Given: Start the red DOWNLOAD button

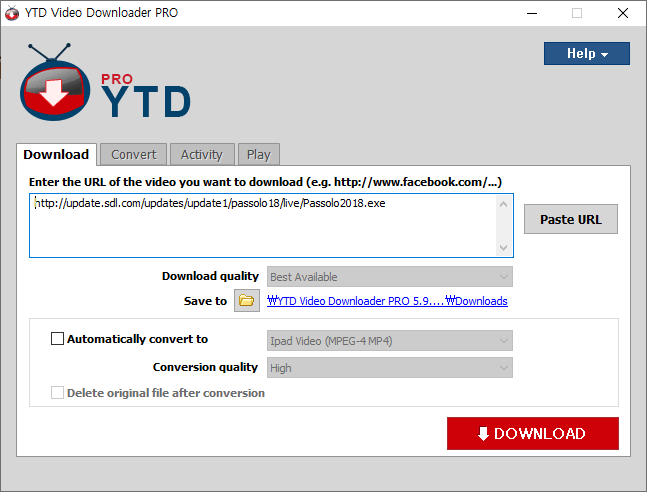Looking at the screenshot, I should 533,433.
